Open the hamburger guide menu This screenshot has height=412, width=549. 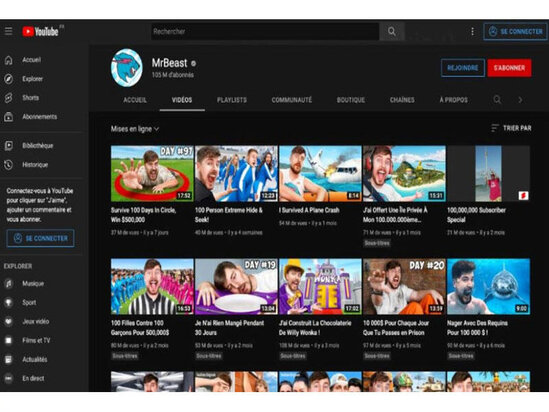tap(8, 31)
